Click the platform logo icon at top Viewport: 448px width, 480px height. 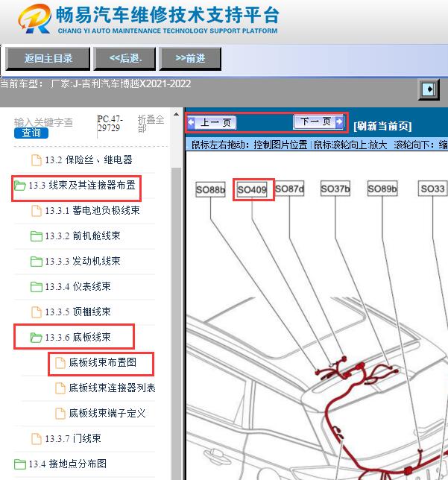(x=34, y=19)
